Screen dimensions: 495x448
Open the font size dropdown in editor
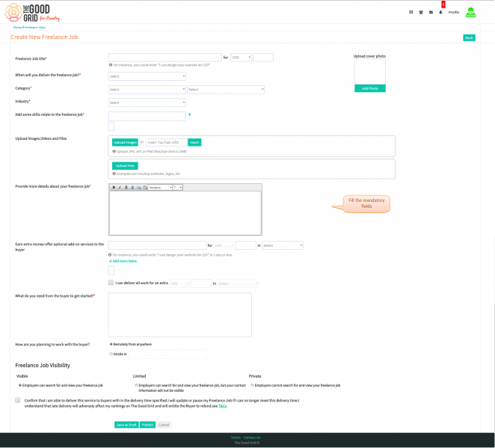coord(178,187)
